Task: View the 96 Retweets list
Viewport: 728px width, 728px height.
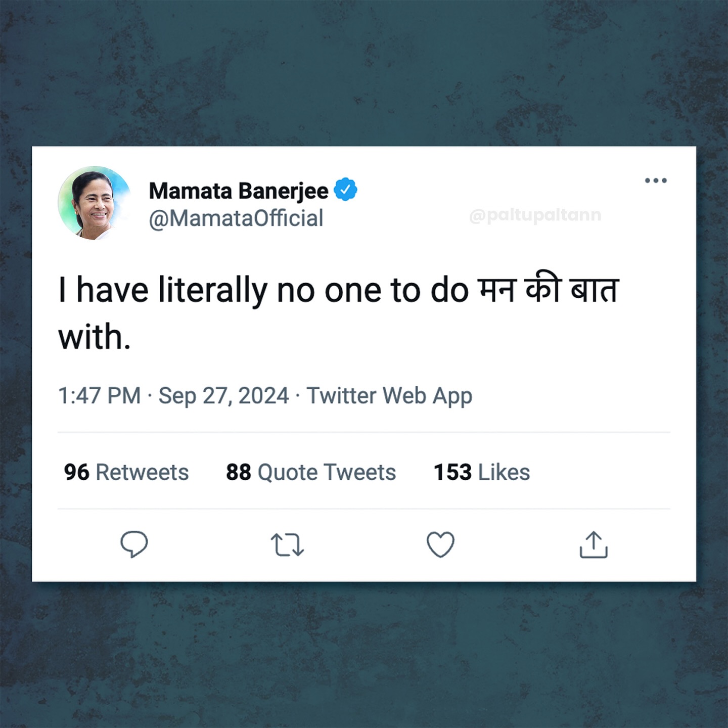Action: 126,472
